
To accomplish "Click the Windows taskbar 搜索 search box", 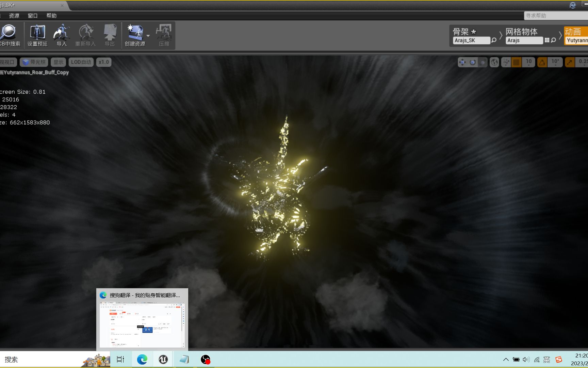I will click(55, 359).
